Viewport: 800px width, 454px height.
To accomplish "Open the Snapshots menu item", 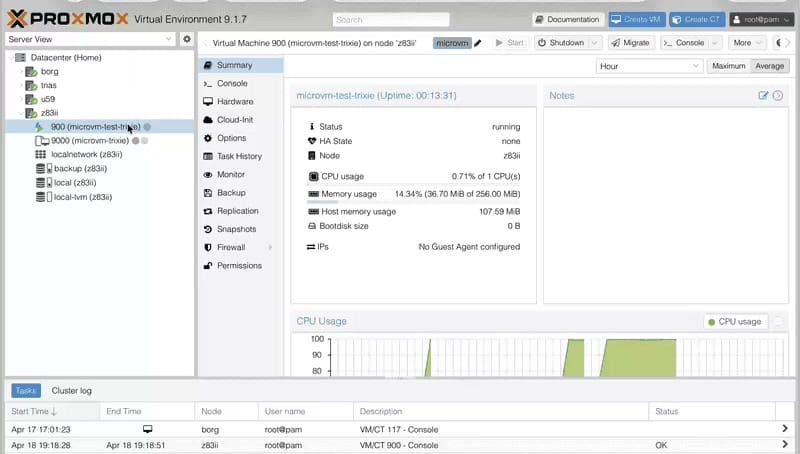I will [236, 229].
